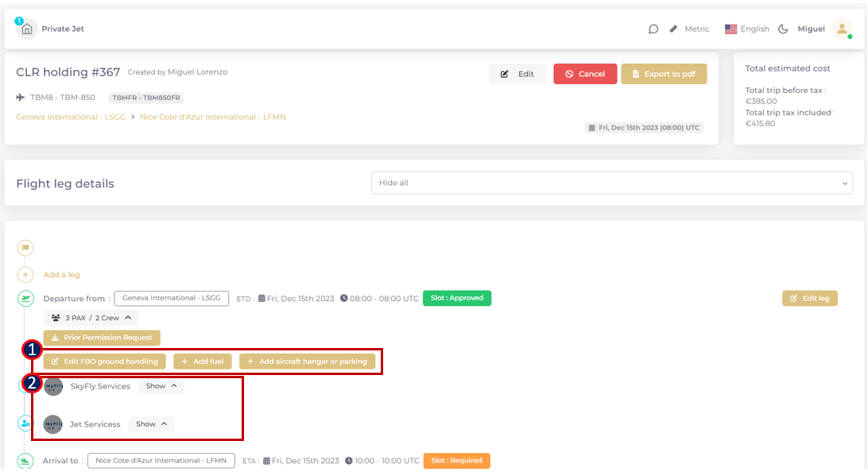Image resolution: width=868 pixels, height=472 pixels.
Task: Expand the 3 PAX / 2 Crew section
Action: point(91,318)
